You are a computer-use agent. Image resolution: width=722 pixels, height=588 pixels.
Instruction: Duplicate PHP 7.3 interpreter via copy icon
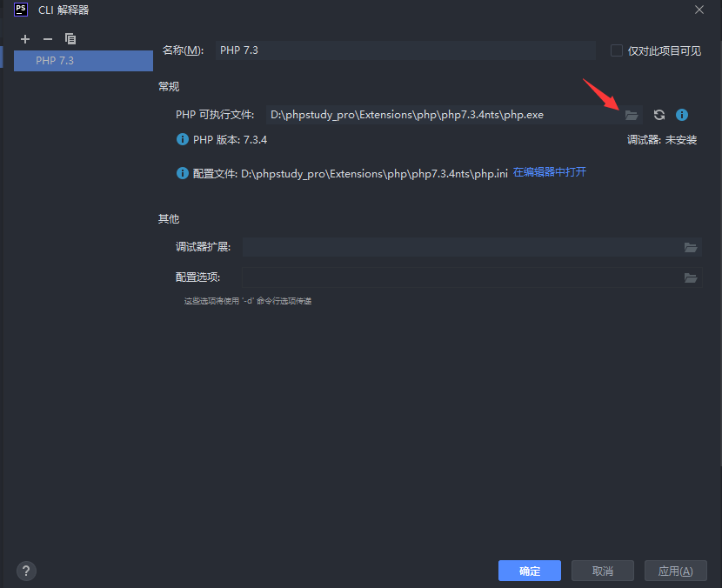[70, 38]
